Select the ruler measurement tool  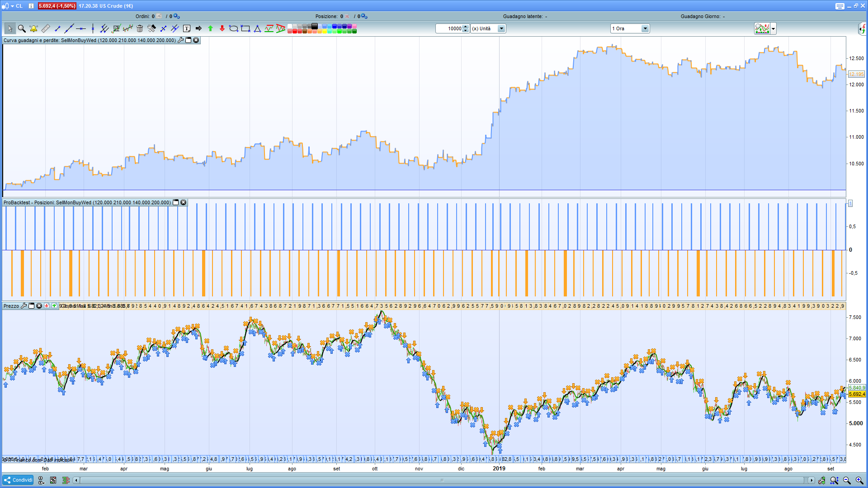point(45,28)
